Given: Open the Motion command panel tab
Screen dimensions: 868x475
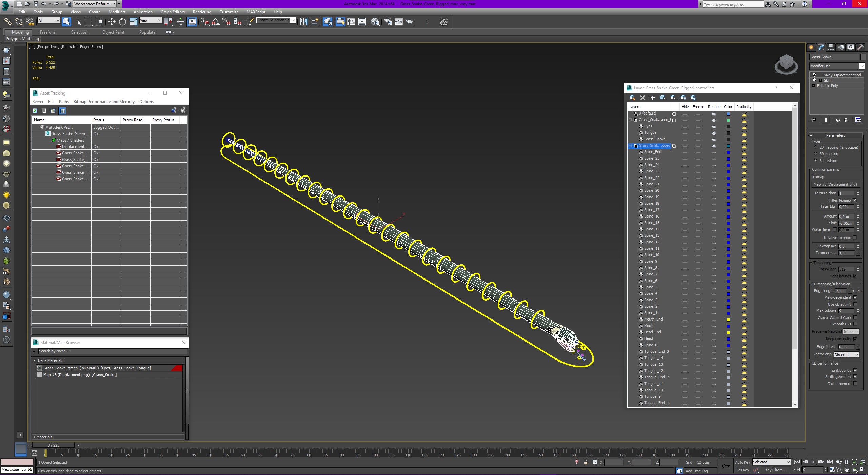Looking at the screenshot, I should coord(841,47).
